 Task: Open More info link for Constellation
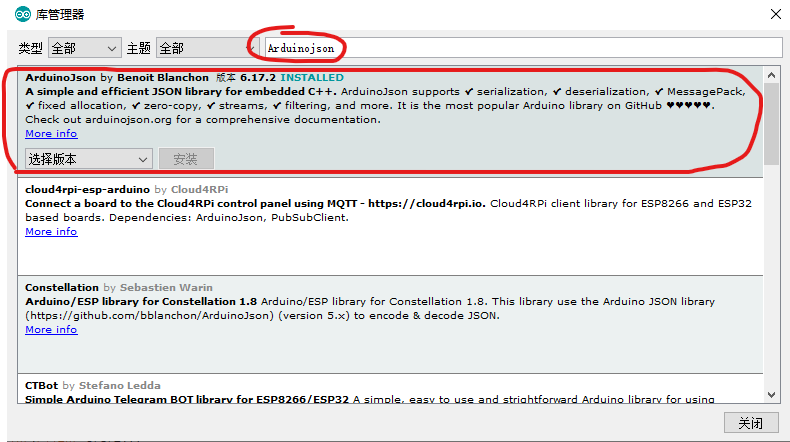pyautogui.click(x=51, y=330)
